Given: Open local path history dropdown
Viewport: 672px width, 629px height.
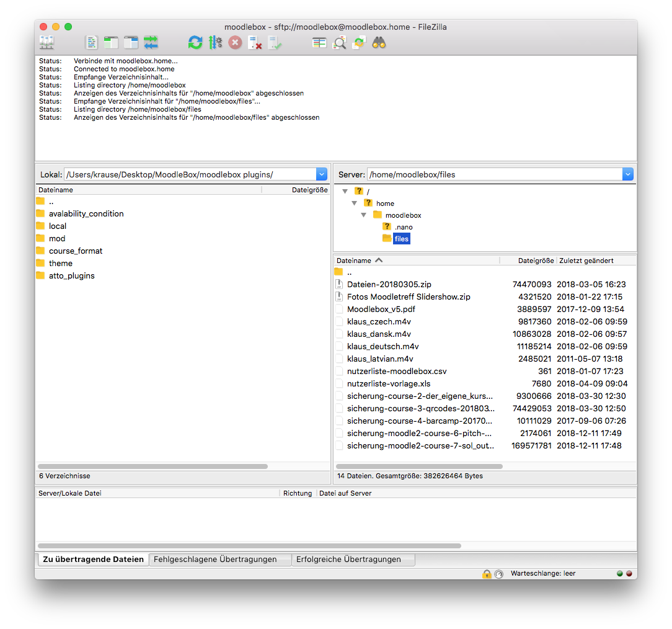Looking at the screenshot, I should 322,174.
